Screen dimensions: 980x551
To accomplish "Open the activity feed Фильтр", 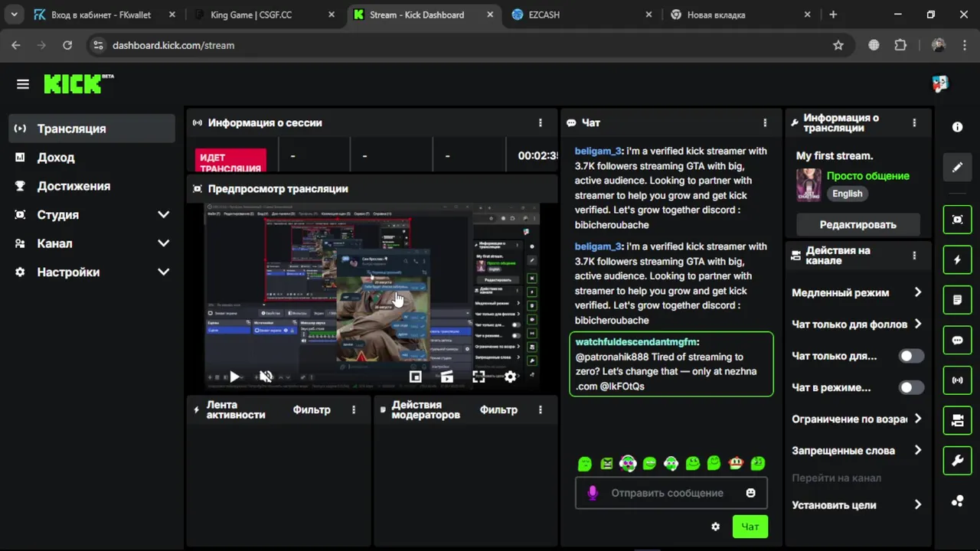I will (312, 410).
